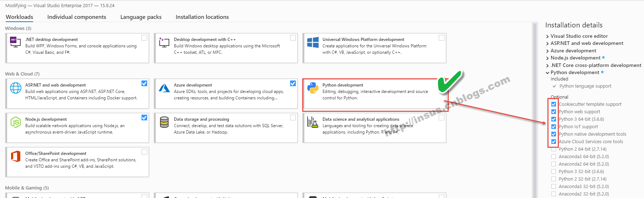Uncheck the Azure development workload

(x=293, y=83)
